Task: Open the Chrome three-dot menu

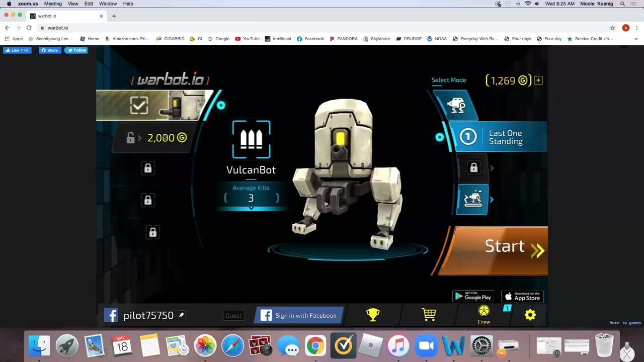Action: tap(637, 28)
